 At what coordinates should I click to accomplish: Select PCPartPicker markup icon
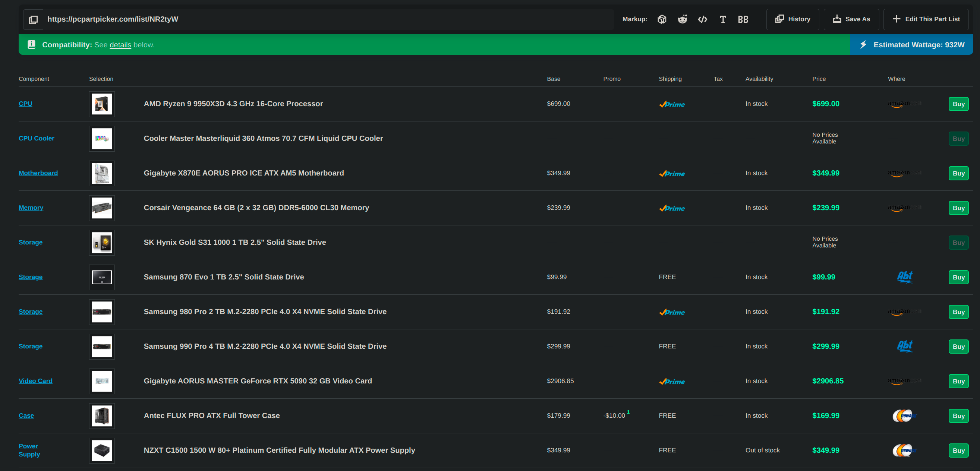click(x=662, y=19)
